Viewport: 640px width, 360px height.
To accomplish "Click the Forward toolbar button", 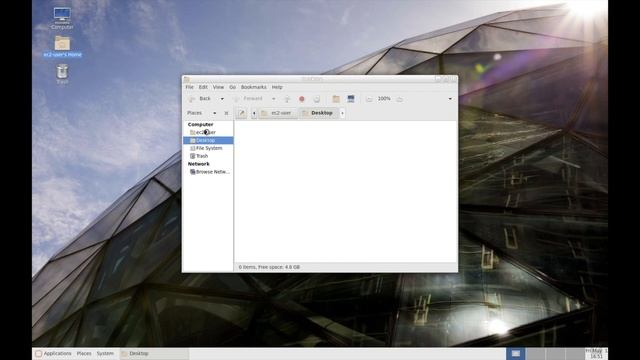I will [x=248, y=99].
